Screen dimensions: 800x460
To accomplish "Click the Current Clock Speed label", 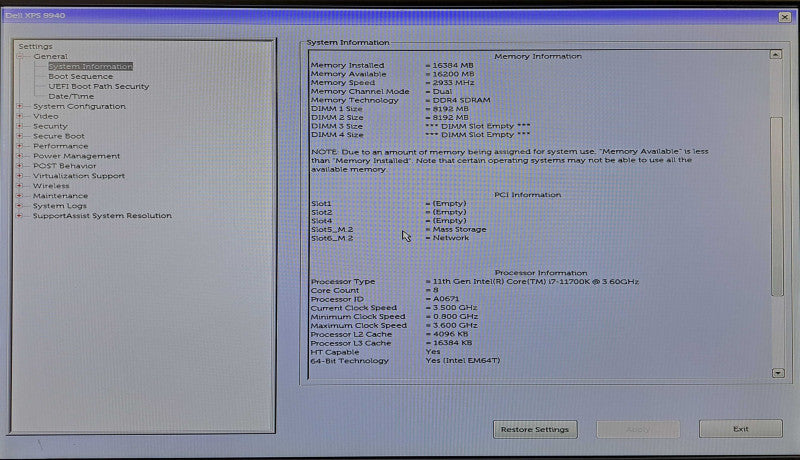I will coord(354,308).
